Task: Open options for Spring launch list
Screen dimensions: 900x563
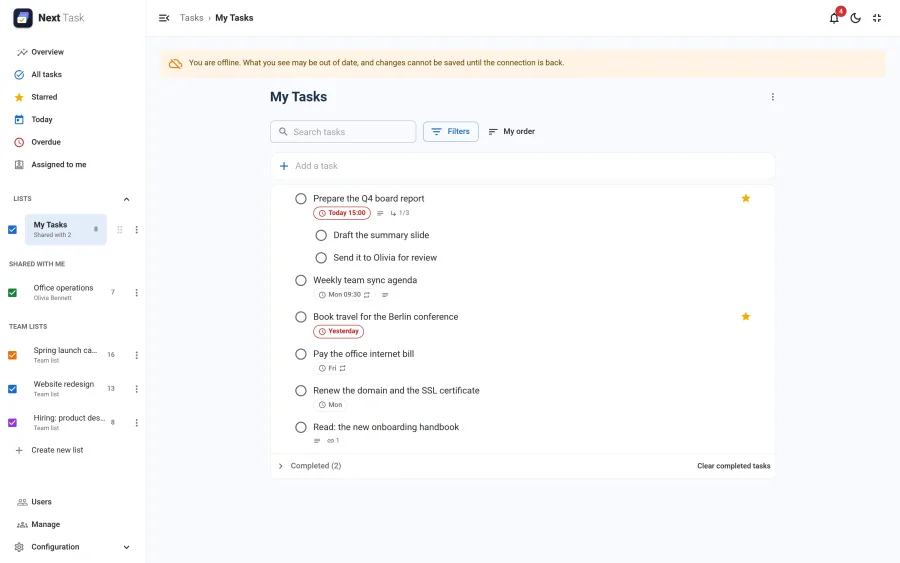Action: point(137,355)
